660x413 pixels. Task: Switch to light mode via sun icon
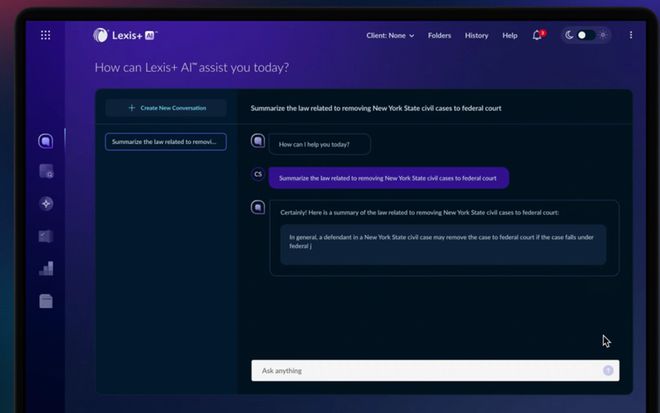pos(601,35)
